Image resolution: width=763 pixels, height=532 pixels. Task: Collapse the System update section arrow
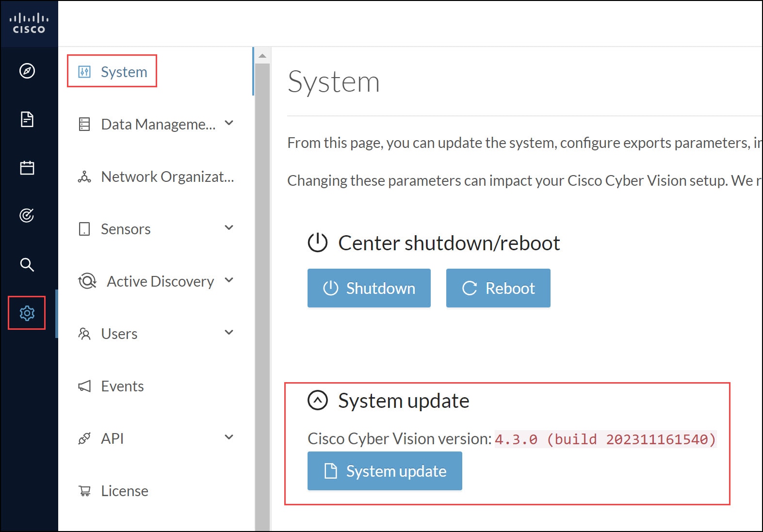[x=318, y=400]
